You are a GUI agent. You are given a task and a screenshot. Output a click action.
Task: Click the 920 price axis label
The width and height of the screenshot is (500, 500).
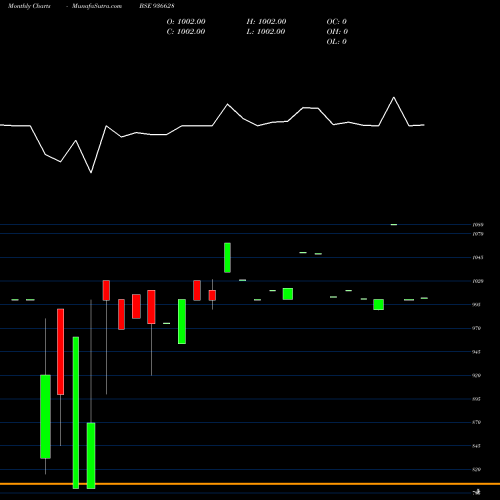tap(477, 376)
